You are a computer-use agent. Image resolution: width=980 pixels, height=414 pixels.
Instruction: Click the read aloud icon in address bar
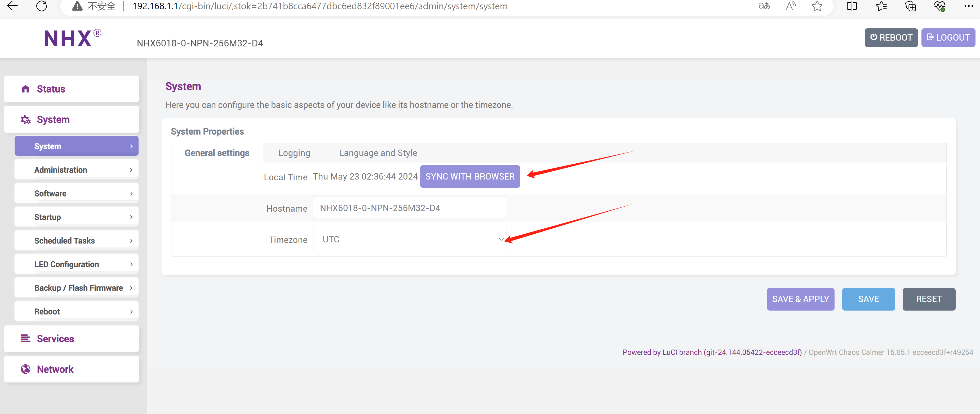pyautogui.click(x=791, y=6)
